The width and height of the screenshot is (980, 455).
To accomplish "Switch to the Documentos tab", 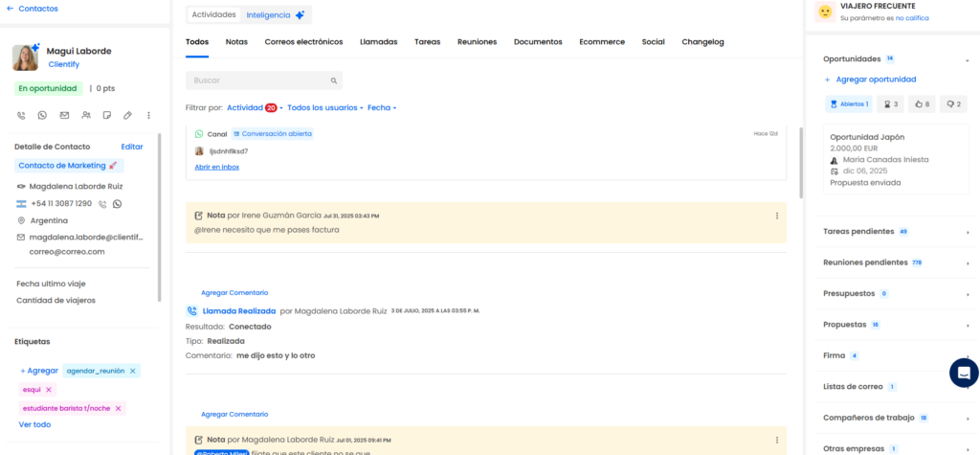I will coord(538,42).
